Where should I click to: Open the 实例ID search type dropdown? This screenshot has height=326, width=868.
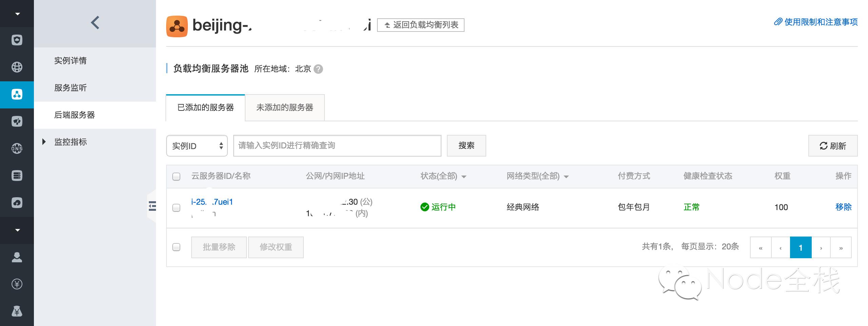pos(197,146)
